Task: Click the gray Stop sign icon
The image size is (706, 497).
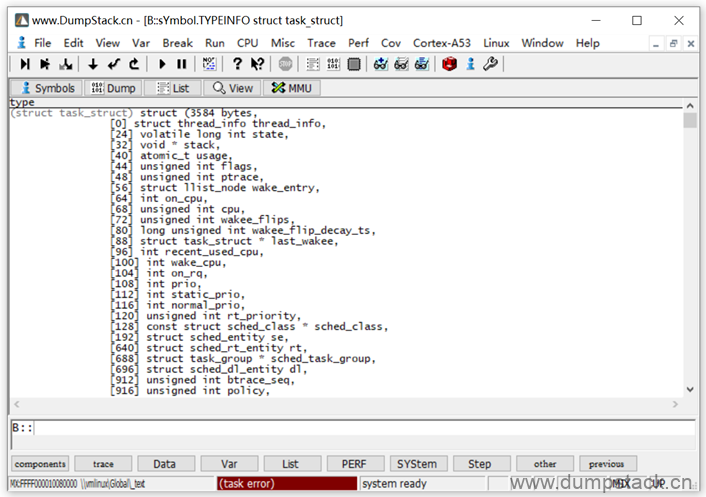Action: coord(285,64)
